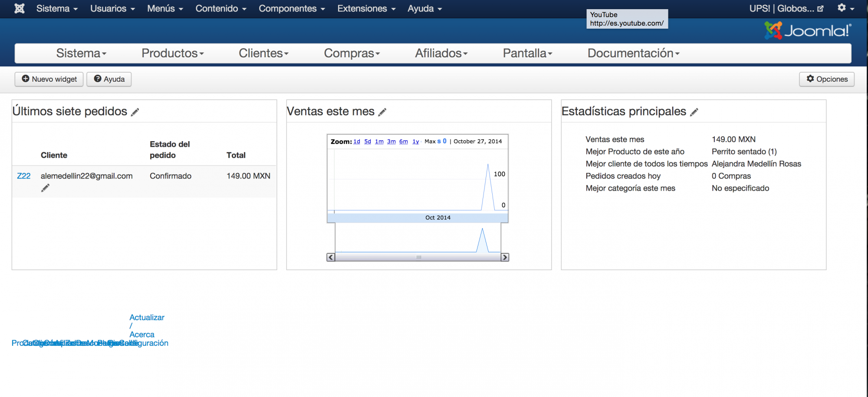
Task: Click the No especificado value
Action: pyautogui.click(x=740, y=188)
